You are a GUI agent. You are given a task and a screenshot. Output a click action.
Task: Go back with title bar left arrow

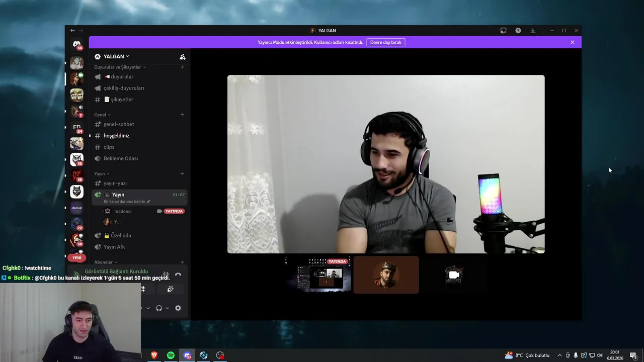coord(72,31)
